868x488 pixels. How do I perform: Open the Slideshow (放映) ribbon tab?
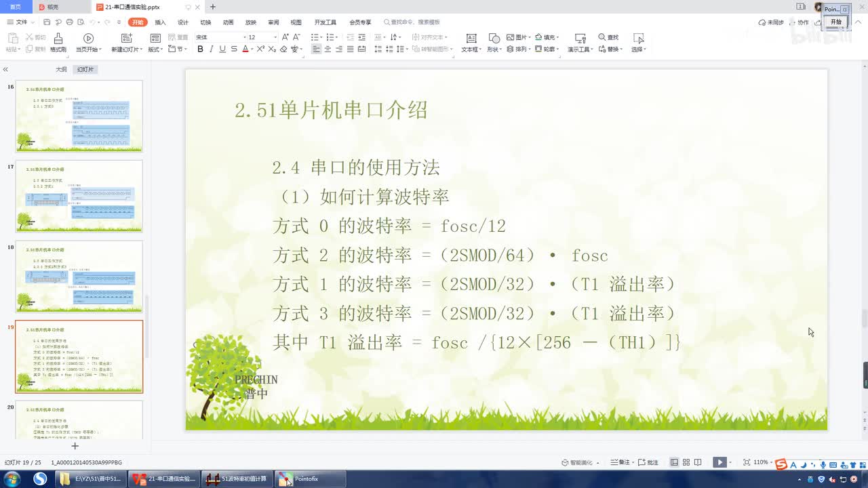251,22
